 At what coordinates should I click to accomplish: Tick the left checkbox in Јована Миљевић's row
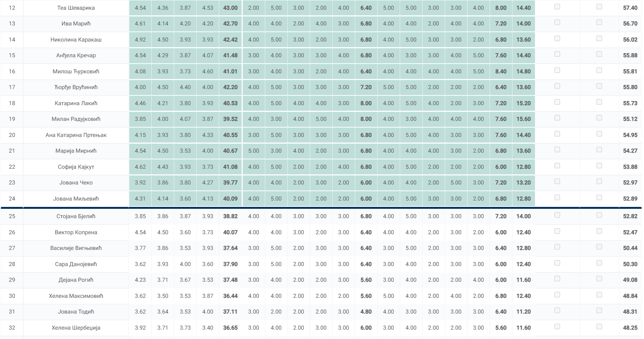[557, 198]
